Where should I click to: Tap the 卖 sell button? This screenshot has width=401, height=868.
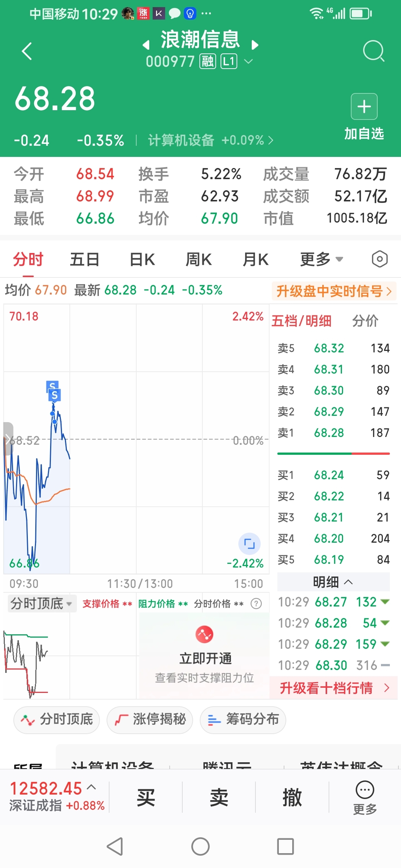tap(219, 798)
